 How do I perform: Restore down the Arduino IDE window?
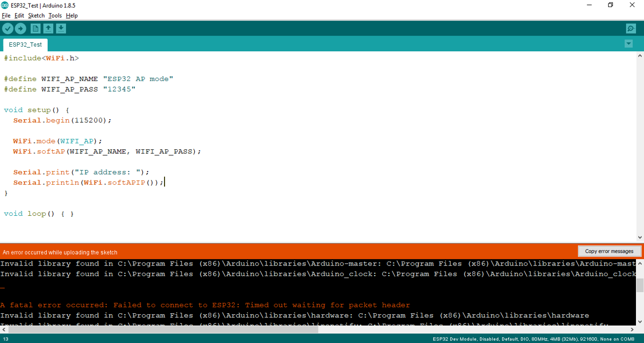tap(611, 5)
